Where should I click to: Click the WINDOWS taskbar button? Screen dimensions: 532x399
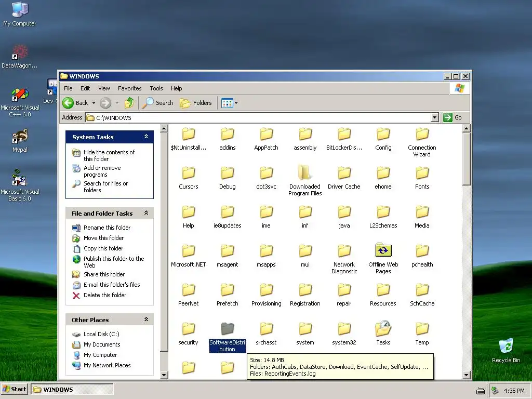tap(72, 389)
